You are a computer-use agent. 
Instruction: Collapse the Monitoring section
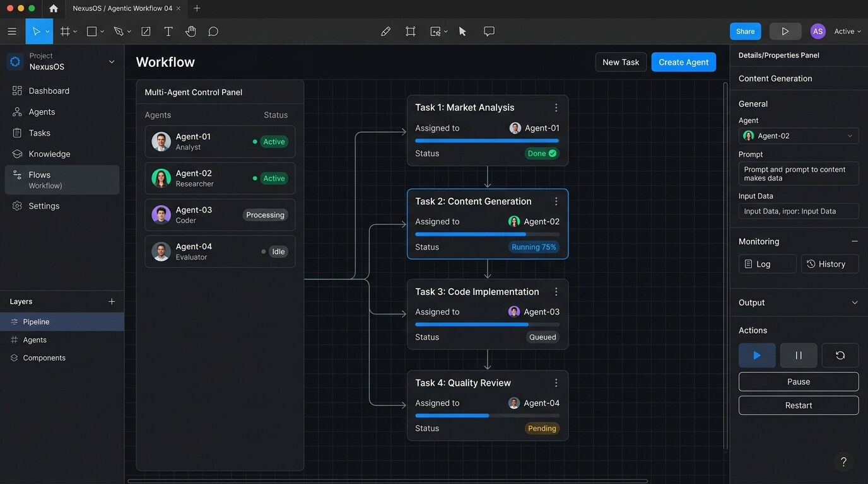tap(855, 241)
